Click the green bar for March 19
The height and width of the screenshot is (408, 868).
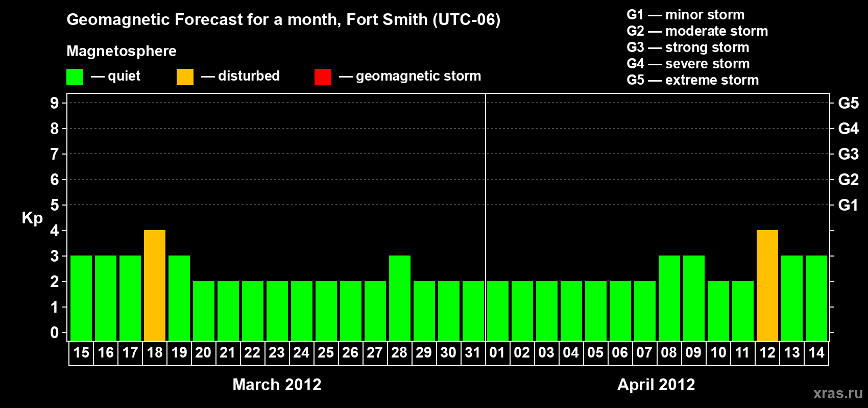point(179,298)
